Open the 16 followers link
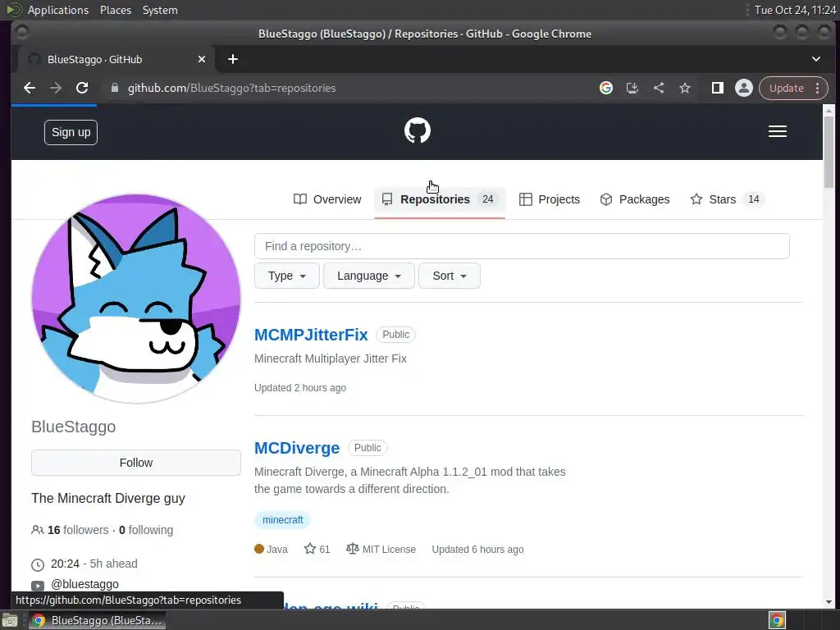The width and height of the screenshot is (840, 630). pyautogui.click(x=78, y=530)
